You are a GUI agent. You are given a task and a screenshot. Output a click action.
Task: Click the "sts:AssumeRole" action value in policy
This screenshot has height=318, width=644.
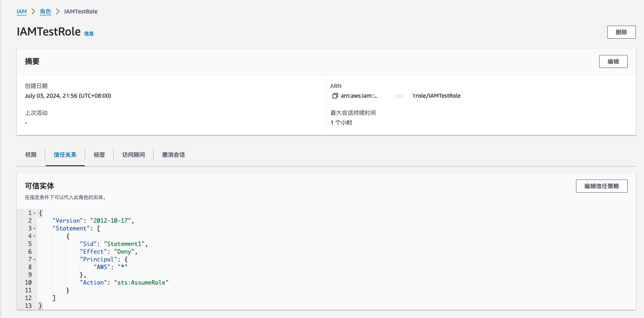click(141, 283)
